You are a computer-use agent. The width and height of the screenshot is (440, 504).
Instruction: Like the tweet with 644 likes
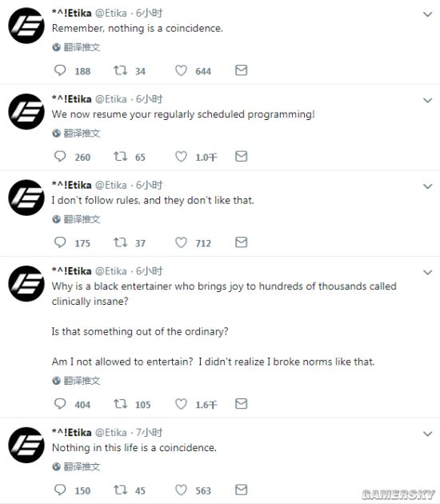pos(181,70)
